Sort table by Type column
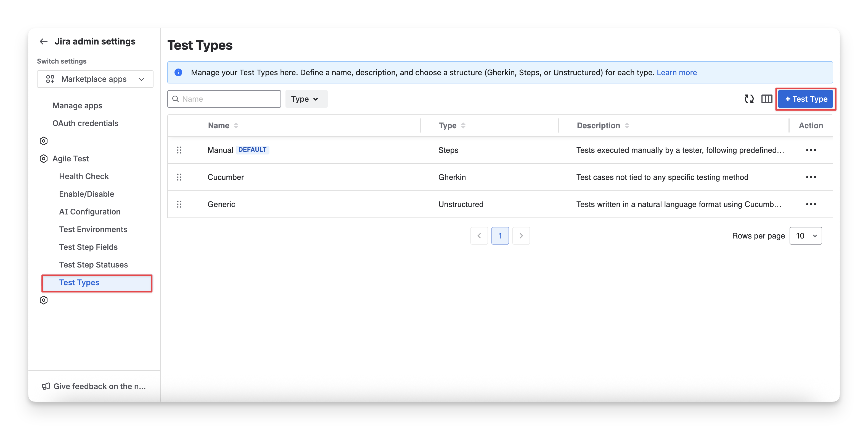The width and height of the screenshot is (868, 430). click(x=463, y=125)
